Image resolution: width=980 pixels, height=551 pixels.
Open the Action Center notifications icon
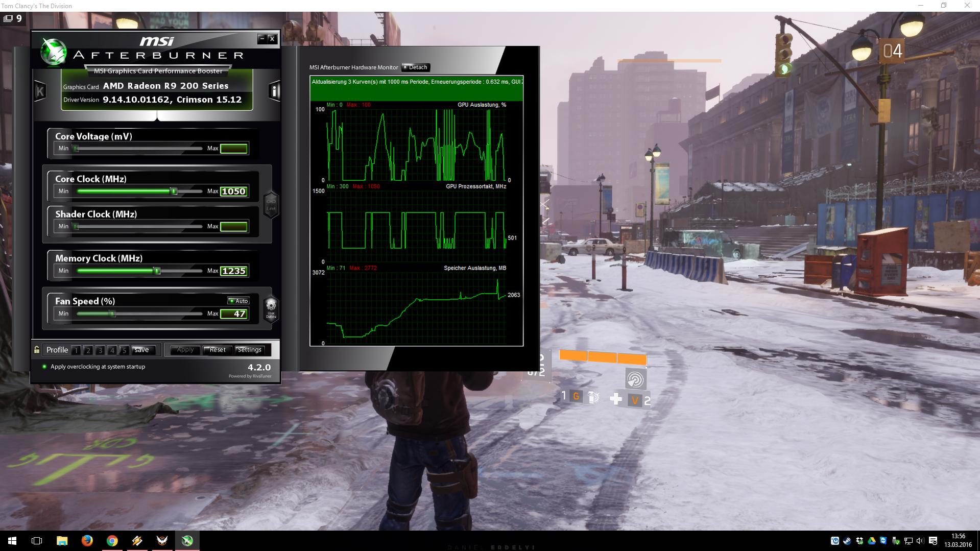coord(933,541)
